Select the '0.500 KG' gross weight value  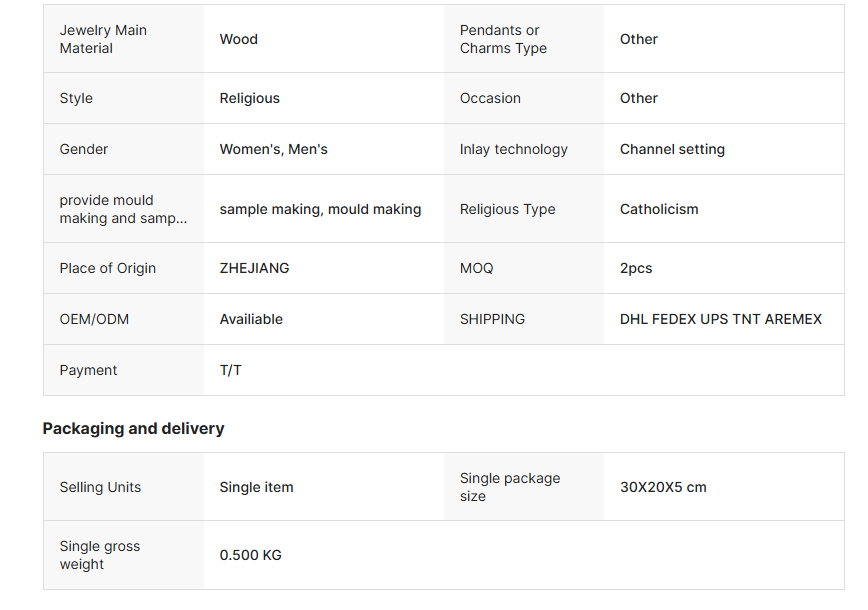point(251,555)
